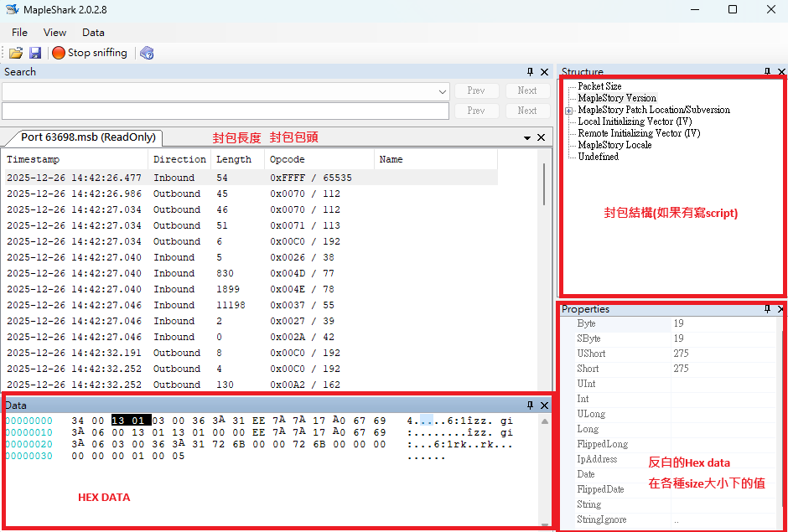Click the open folder toolbar icon
Image resolution: width=788 pixels, height=532 pixels.
[x=16, y=53]
